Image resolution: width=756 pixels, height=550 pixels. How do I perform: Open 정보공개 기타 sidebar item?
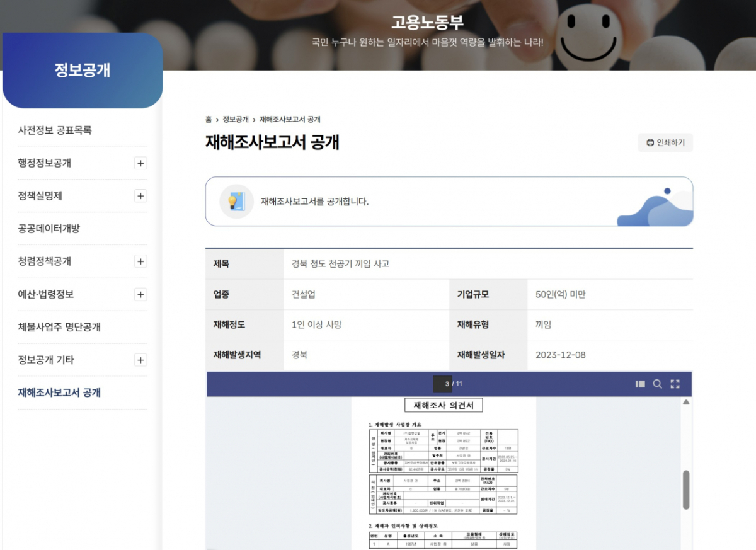click(x=46, y=360)
